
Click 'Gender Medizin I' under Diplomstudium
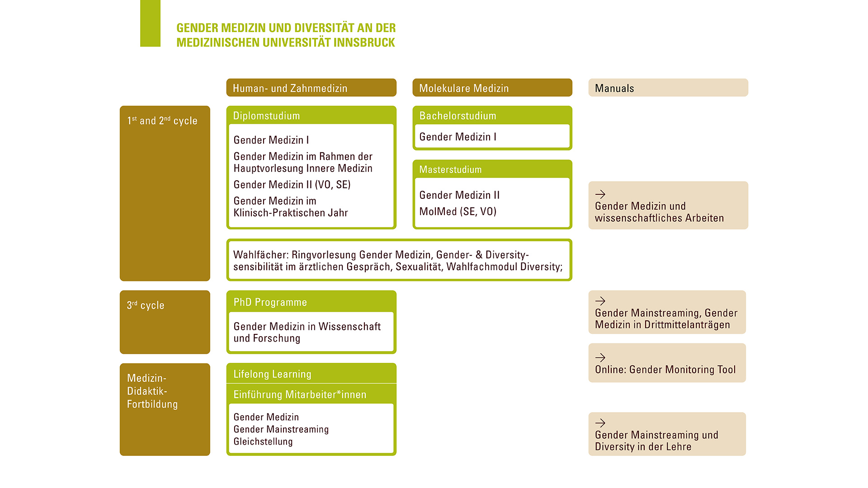271,140
